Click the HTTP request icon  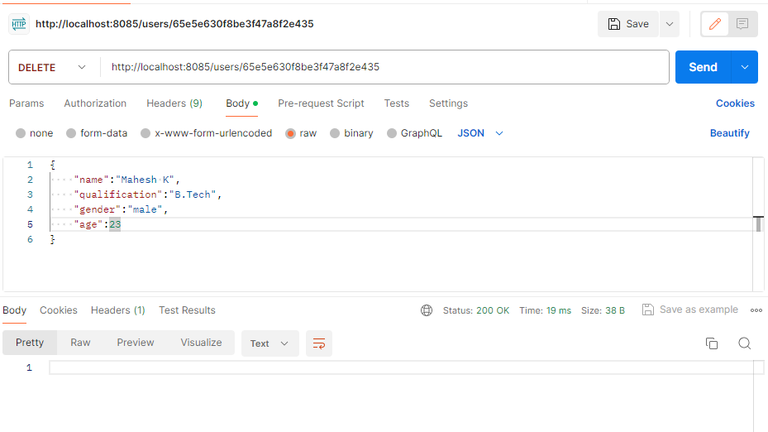pos(18,24)
